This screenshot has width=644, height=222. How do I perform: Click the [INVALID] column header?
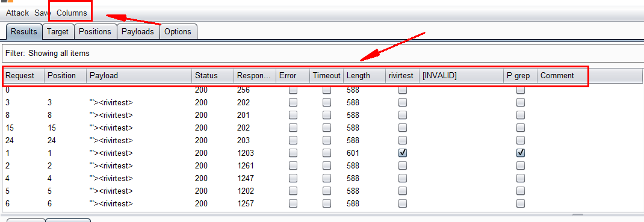coord(461,76)
